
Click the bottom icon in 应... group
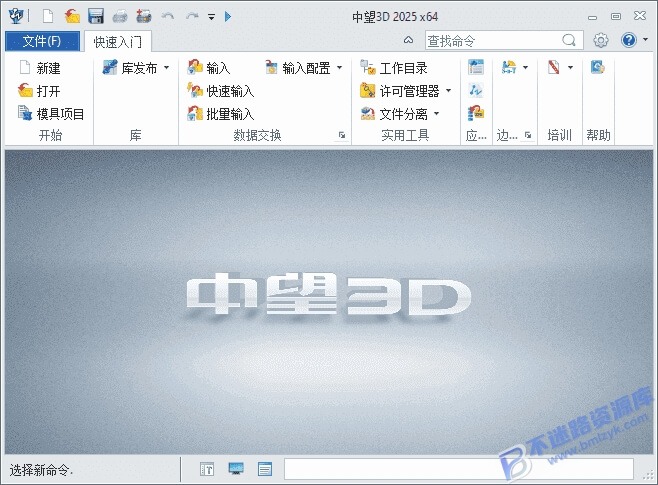[476, 113]
